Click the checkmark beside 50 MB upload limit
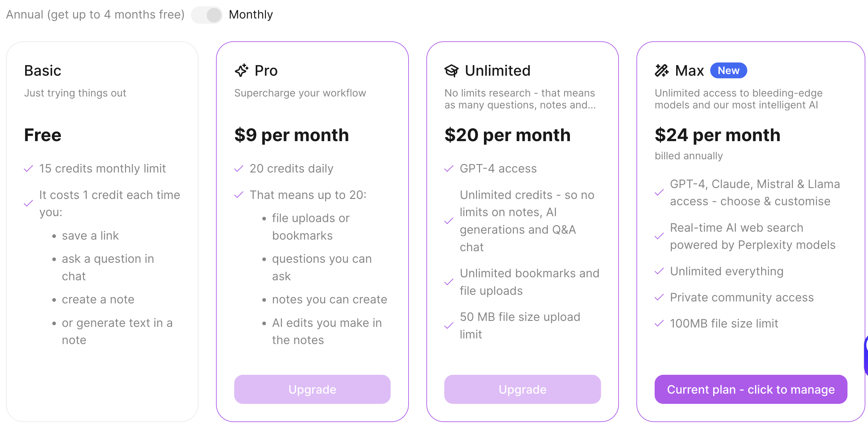This screenshot has height=427, width=868. tap(449, 326)
